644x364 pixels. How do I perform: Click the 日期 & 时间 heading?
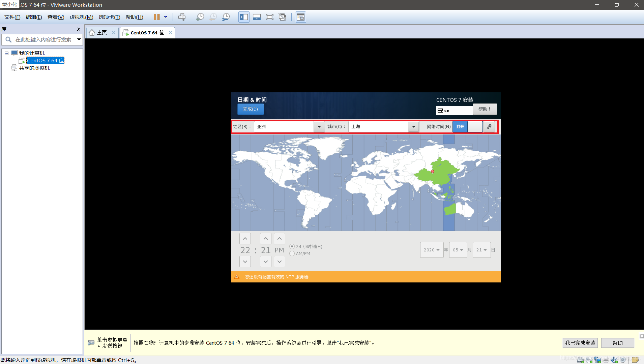(252, 100)
